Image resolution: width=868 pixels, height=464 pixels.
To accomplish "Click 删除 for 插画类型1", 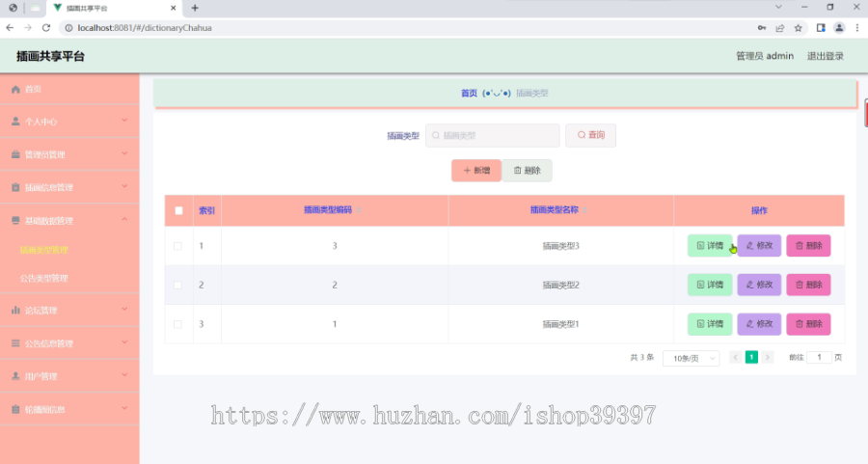I will (x=808, y=324).
